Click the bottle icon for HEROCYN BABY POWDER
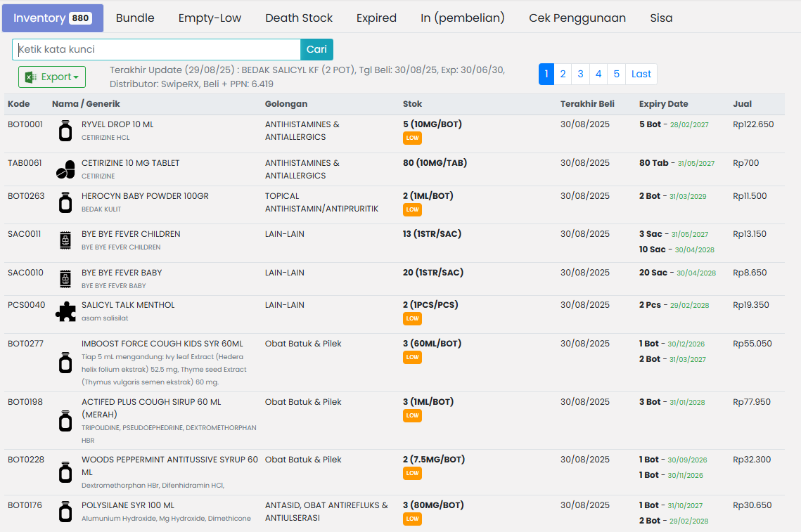The image size is (801, 532). (65, 202)
